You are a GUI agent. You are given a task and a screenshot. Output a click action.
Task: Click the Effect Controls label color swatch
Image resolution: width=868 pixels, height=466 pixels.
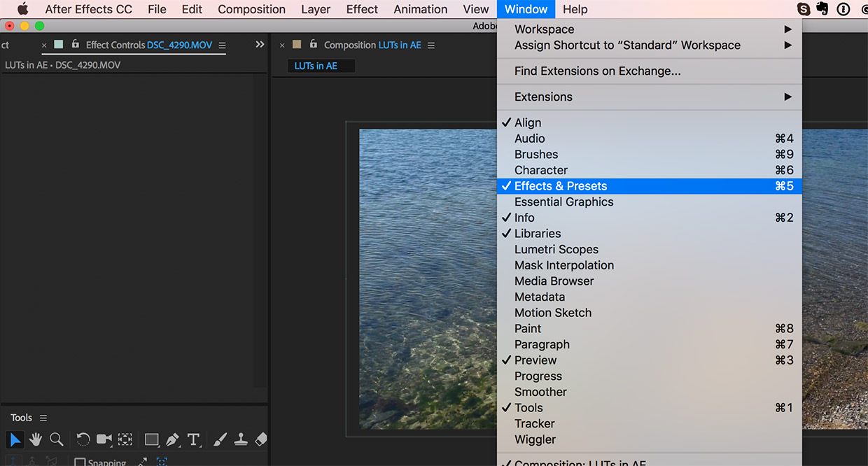pos(58,44)
